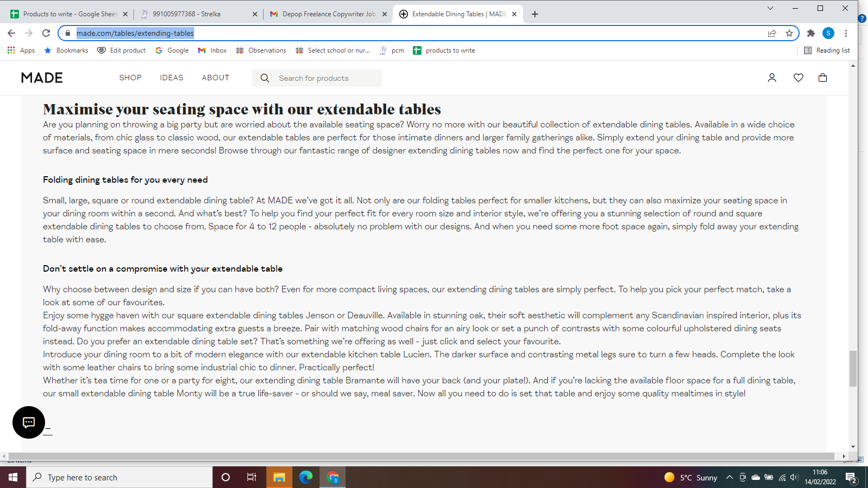Open Select school or nur... bookmark
Viewport: 868px width, 488px height.
[x=333, y=50]
